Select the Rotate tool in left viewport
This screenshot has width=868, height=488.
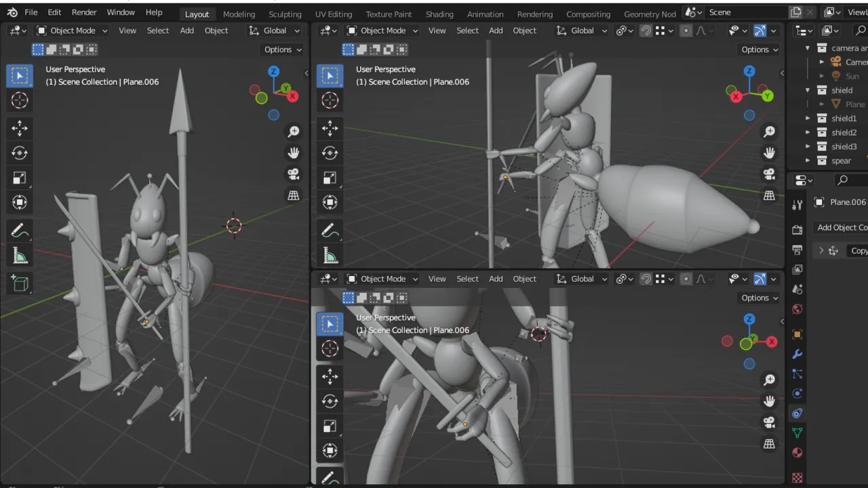tap(20, 153)
